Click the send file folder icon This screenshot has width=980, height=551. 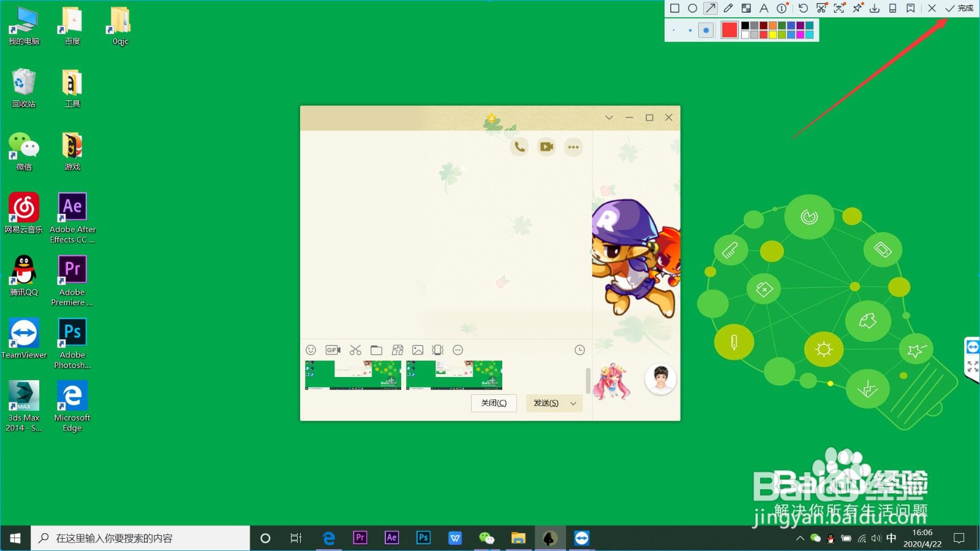376,350
